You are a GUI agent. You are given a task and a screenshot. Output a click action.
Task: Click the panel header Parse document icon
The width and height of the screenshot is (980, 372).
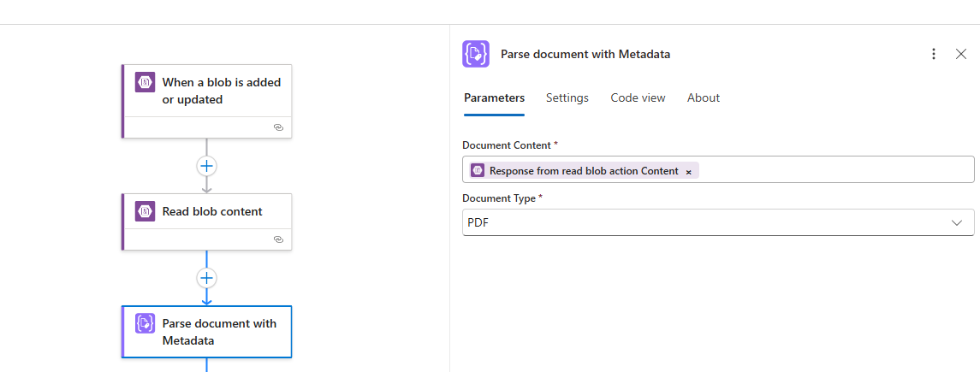click(x=476, y=54)
